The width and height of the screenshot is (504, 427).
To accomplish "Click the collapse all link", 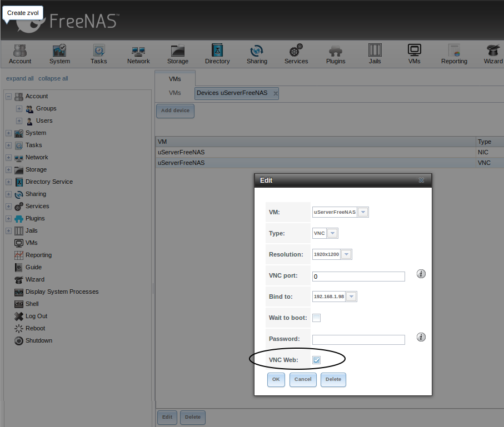I will coord(53,78).
